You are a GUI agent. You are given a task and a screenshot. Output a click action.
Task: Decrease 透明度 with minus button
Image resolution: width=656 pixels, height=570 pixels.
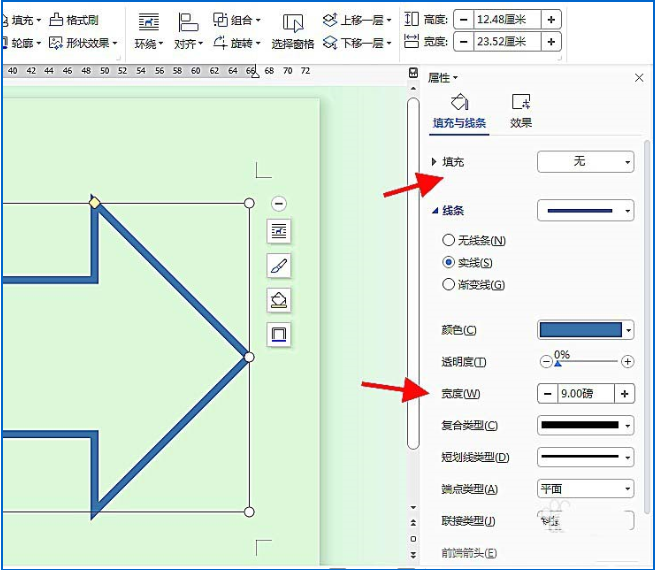pyautogui.click(x=546, y=361)
